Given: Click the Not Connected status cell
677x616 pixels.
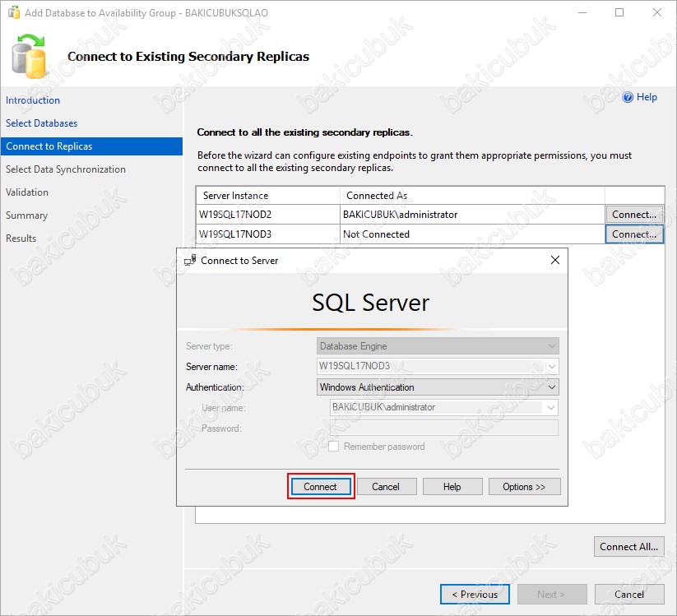Looking at the screenshot, I should click(472, 234).
